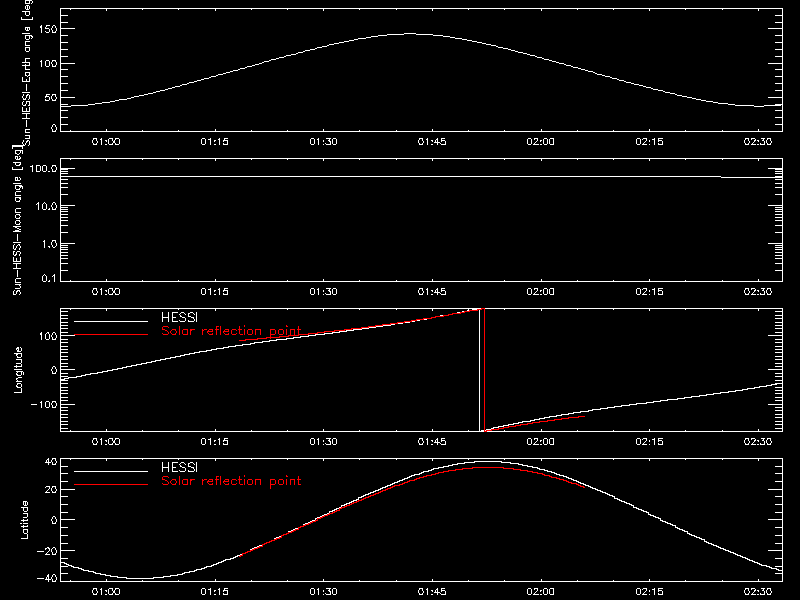The height and width of the screenshot is (600, 800).
Task: Click 01:45 time label under Latitude plot
Action: tap(432, 591)
